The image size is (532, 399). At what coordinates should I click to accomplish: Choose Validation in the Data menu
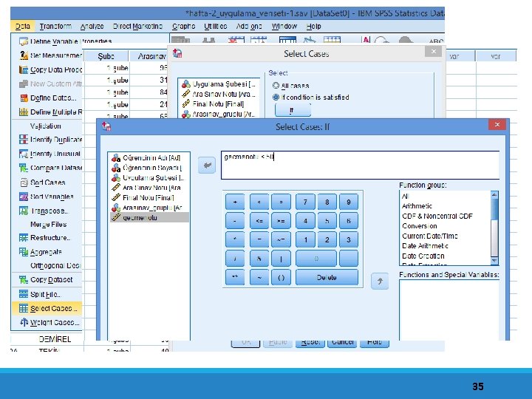[46, 126]
